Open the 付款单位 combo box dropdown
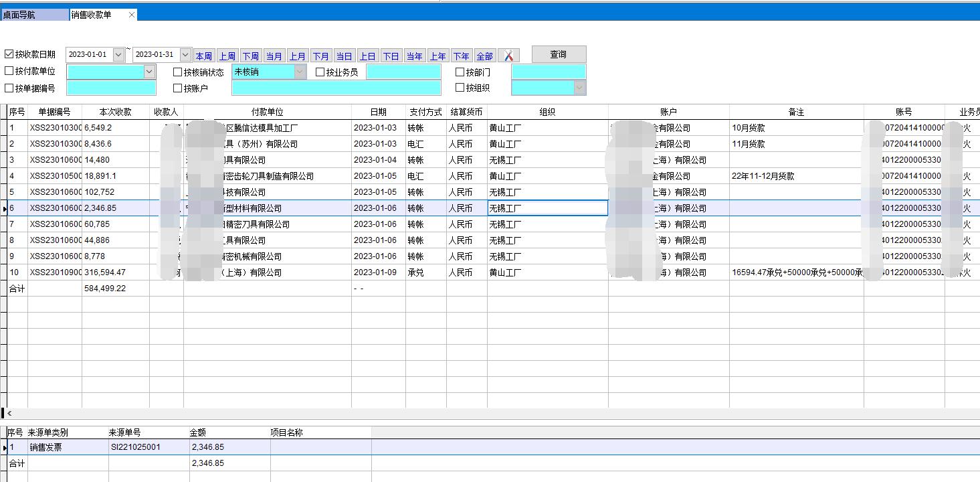This screenshot has height=482, width=980. click(149, 72)
